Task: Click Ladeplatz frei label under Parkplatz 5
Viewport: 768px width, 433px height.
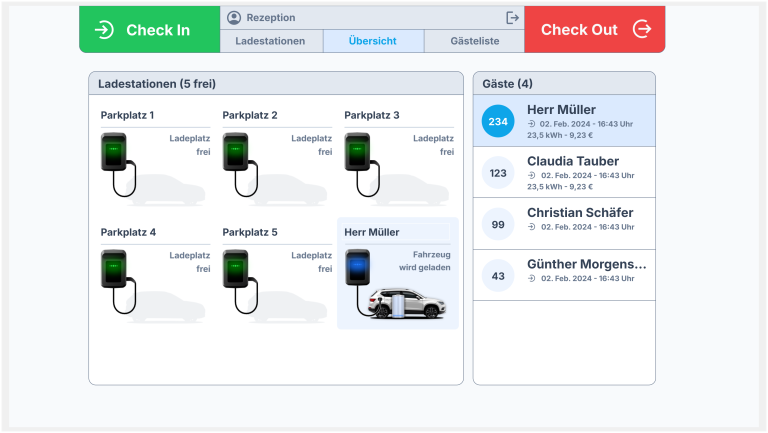Action: (312, 262)
